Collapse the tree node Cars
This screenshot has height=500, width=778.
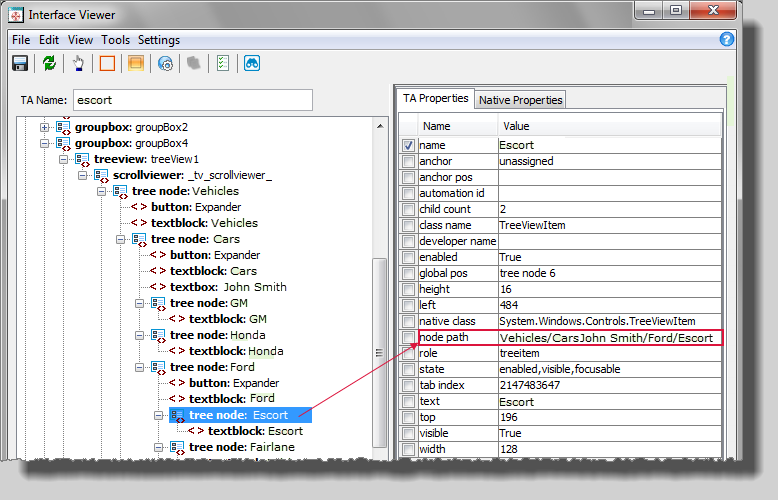click(121, 240)
